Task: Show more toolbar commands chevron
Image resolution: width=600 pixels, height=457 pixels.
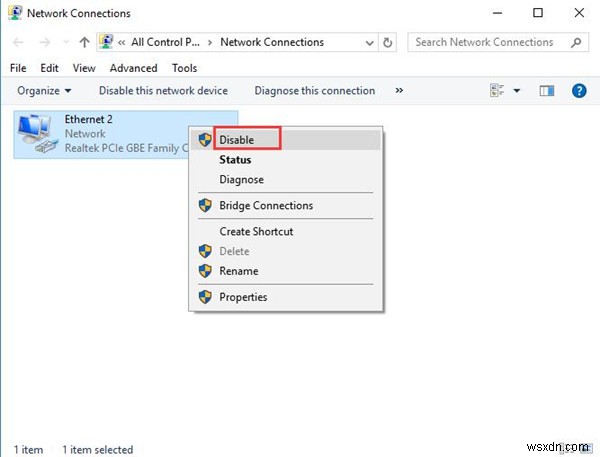Action: pyautogui.click(x=399, y=91)
